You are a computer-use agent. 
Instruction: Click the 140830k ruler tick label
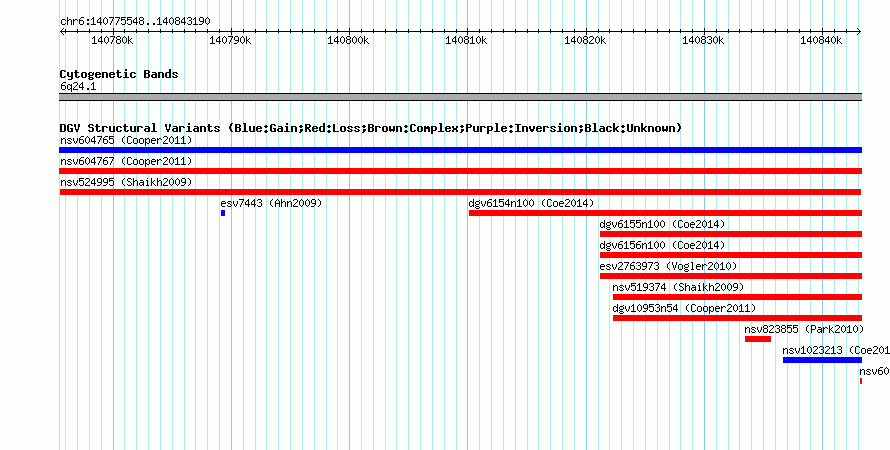click(x=703, y=40)
